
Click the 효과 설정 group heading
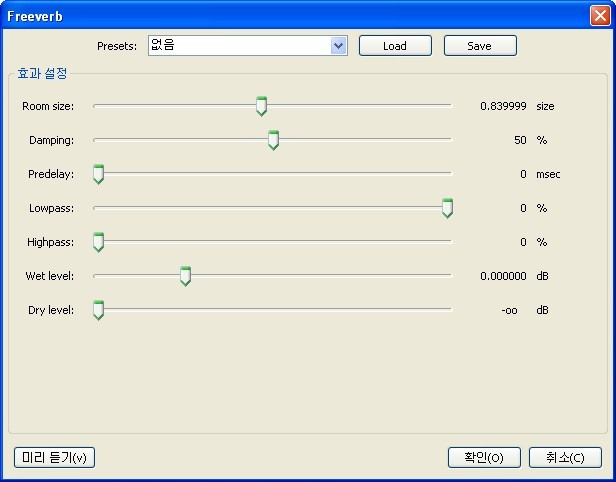pos(42,73)
